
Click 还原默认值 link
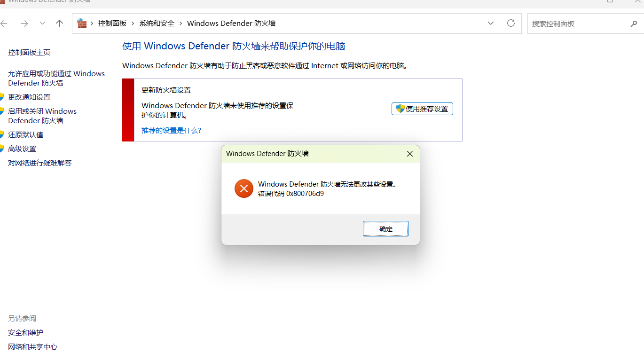click(x=26, y=135)
